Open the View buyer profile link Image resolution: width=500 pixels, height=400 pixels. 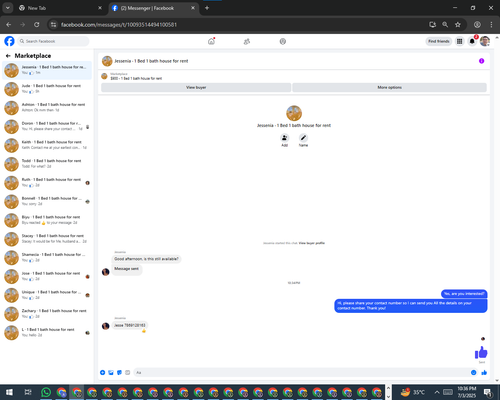pyautogui.click(x=312, y=243)
